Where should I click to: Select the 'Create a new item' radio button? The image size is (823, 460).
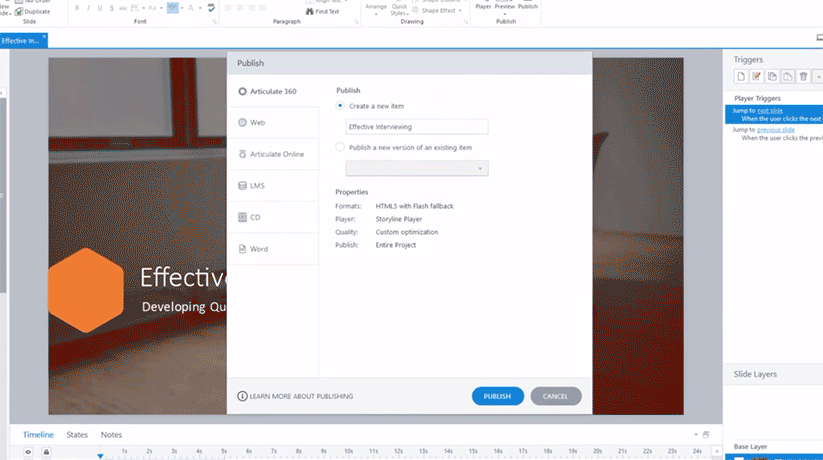click(x=341, y=106)
